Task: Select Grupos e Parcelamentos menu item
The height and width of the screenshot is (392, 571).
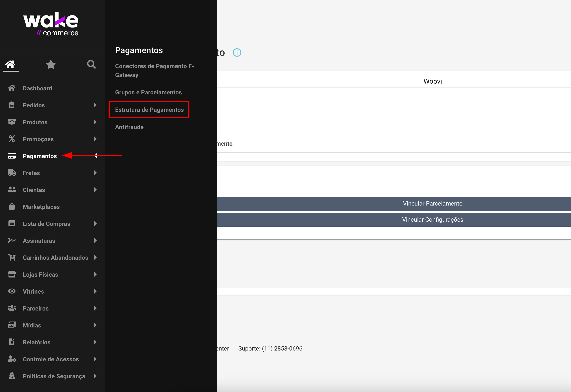Action: pos(148,92)
